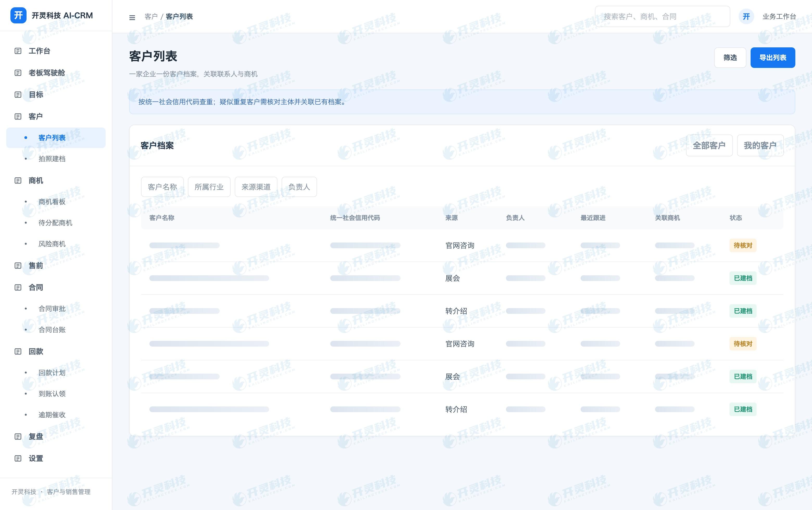Viewport: 812px width, 510px height.
Task: Click the icon beside 回款 menu
Action: click(18, 352)
